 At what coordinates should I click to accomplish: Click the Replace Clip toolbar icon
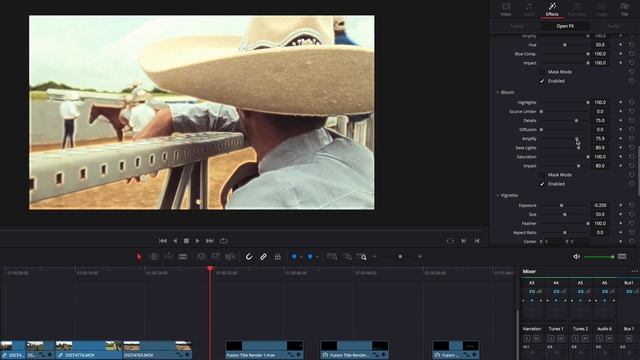[230, 257]
